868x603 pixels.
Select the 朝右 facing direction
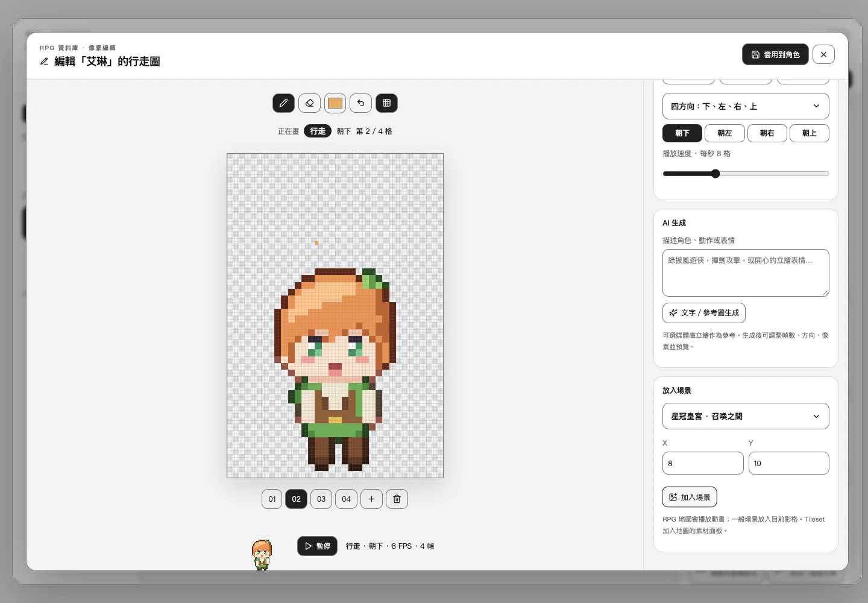point(767,133)
